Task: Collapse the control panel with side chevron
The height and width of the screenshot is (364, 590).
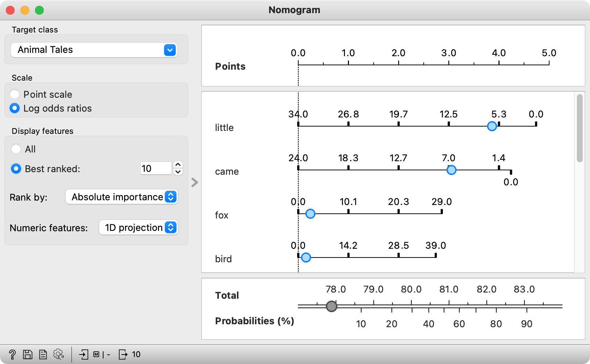Action: (195, 182)
